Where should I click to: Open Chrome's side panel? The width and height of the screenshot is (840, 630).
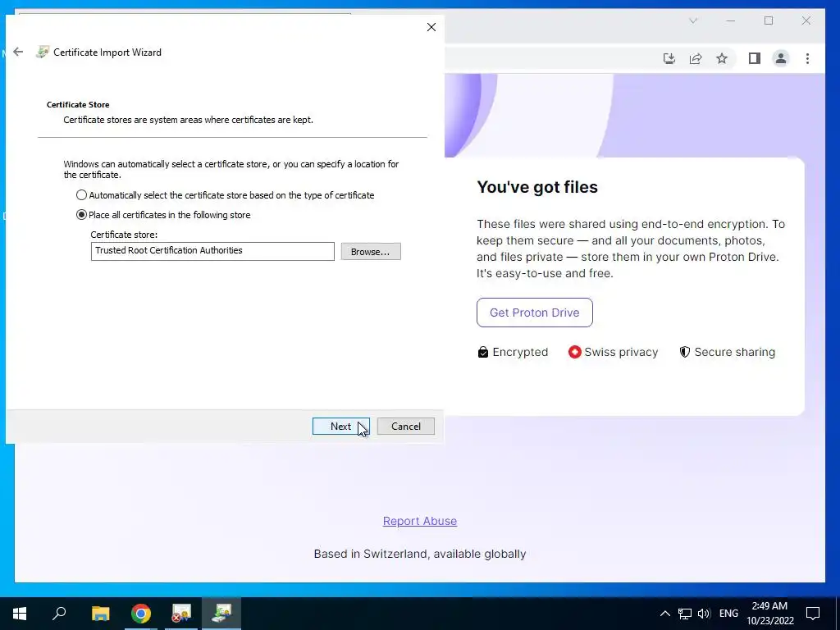[x=755, y=58]
